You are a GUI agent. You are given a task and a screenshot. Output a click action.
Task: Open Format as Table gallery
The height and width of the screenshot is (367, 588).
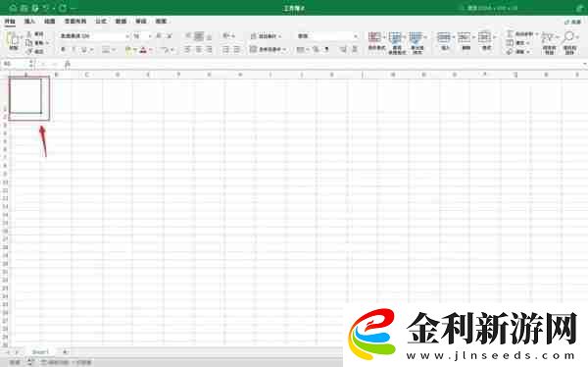[397, 43]
